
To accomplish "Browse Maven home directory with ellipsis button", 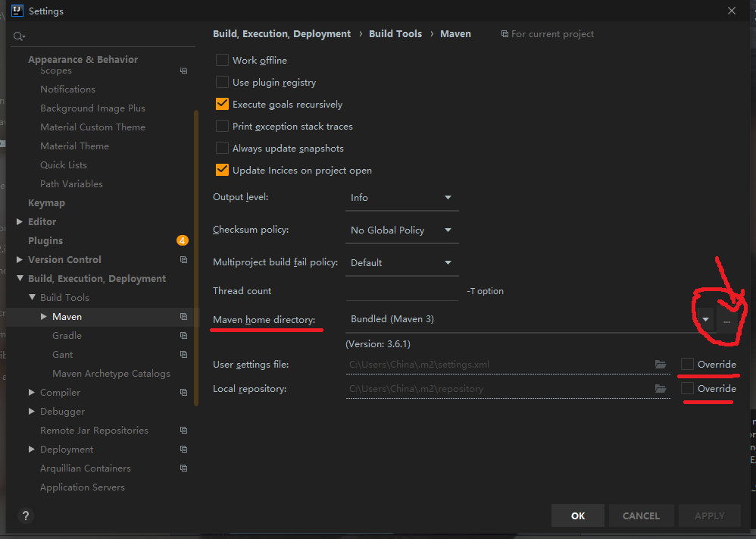I will click(726, 321).
